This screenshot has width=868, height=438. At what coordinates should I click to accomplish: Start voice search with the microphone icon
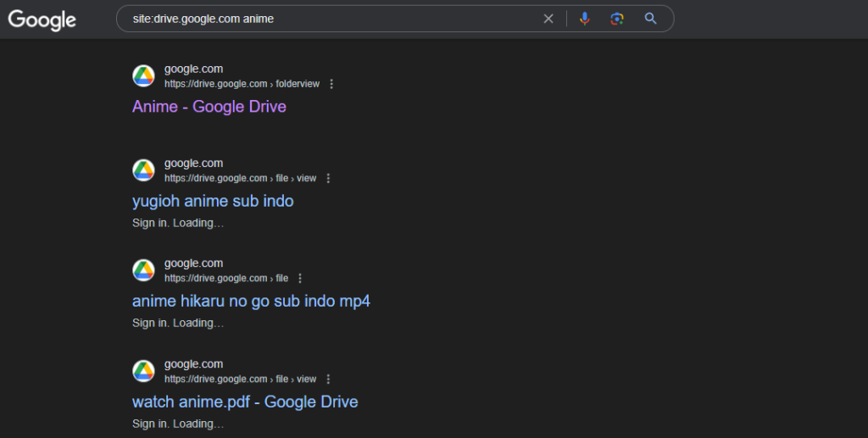(x=585, y=19)
